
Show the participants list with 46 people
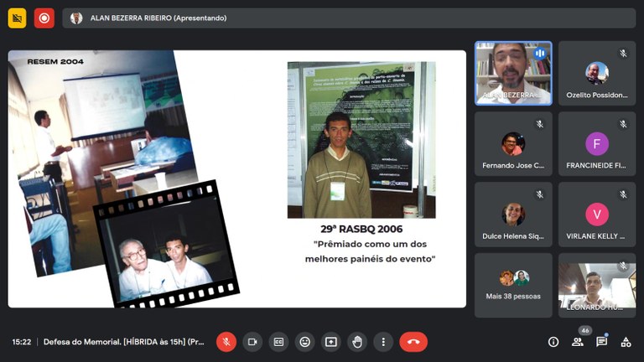(578, 342)
